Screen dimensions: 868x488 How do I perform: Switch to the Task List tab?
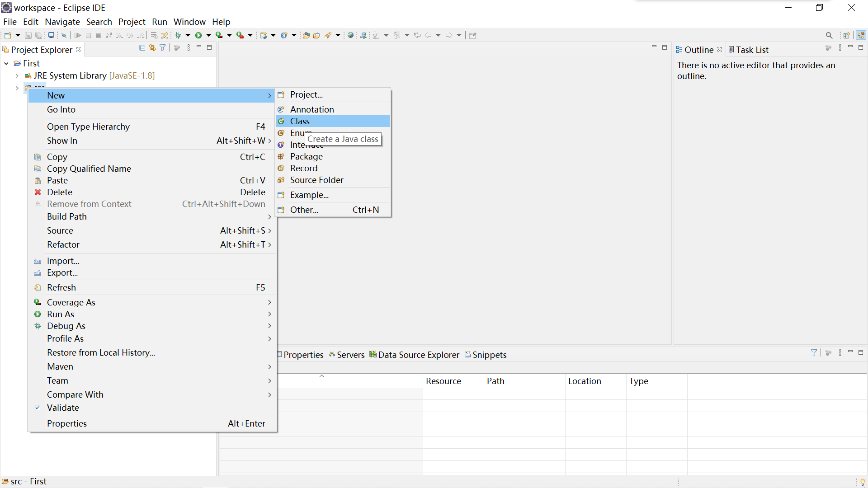pyautogui.click(x=748, y=50)
